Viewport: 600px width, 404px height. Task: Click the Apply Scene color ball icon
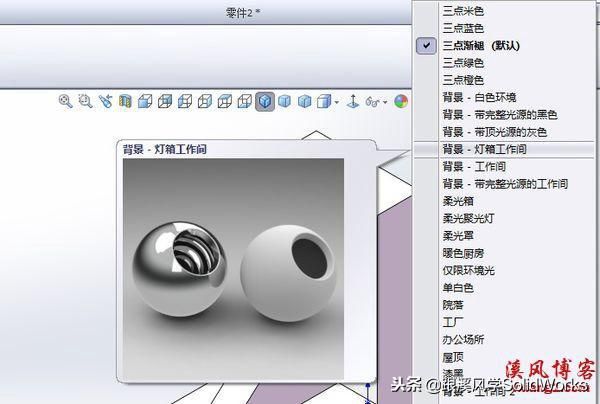401,102
